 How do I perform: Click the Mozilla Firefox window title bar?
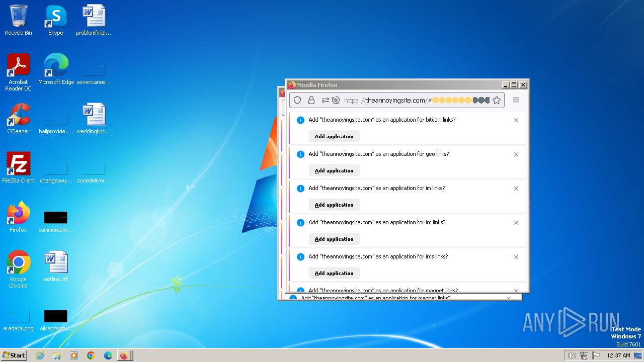click(x=395, y=84)
